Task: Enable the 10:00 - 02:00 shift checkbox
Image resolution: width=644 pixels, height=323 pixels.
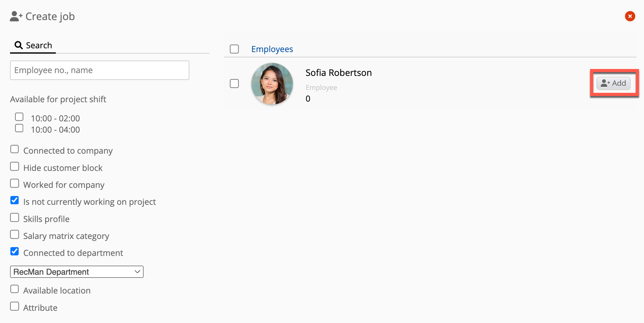Action: (x=19, y=117)
